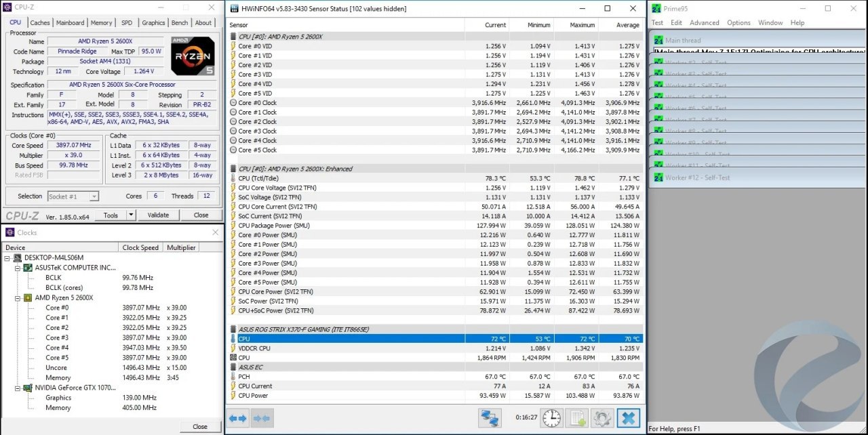This screenshot has height=435, width=868.
Task: Click the Multiplier column header in Clocks
Action: 181,247
